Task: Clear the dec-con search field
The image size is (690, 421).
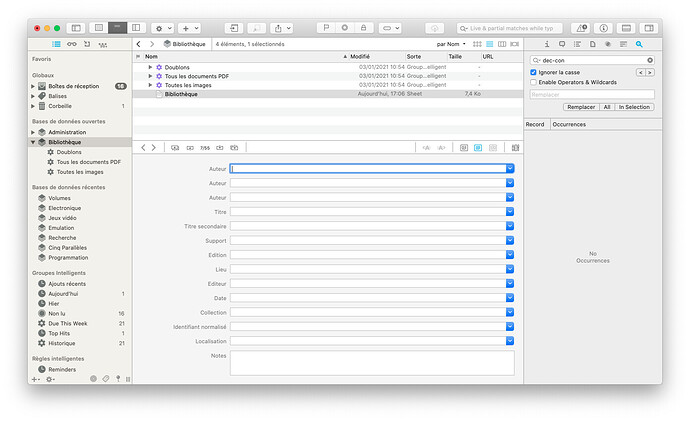Action: coord(650,60)
